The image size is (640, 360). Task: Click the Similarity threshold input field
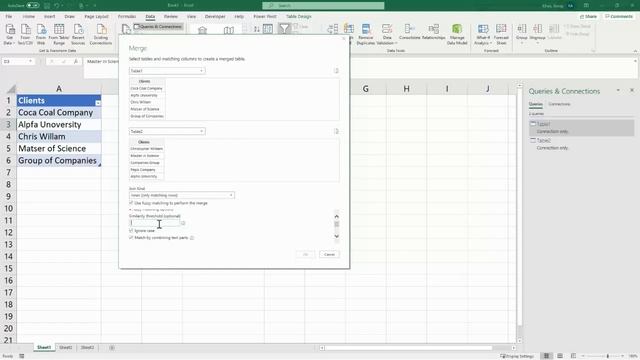(155, 223)
